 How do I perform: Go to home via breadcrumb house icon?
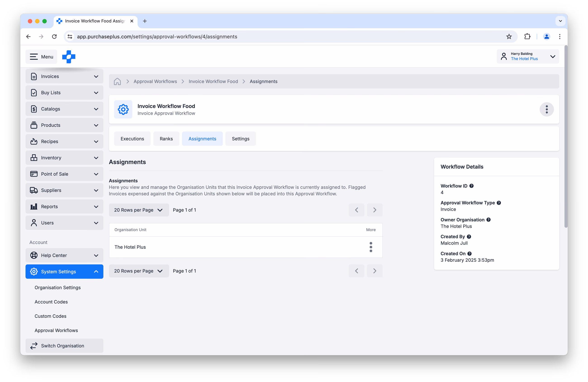click(117, 81)
